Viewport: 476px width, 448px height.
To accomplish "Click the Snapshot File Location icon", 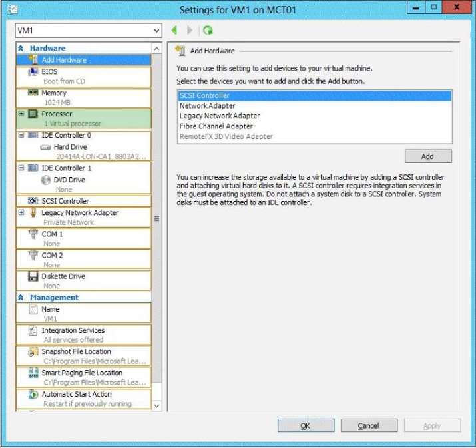I will 33,351.
